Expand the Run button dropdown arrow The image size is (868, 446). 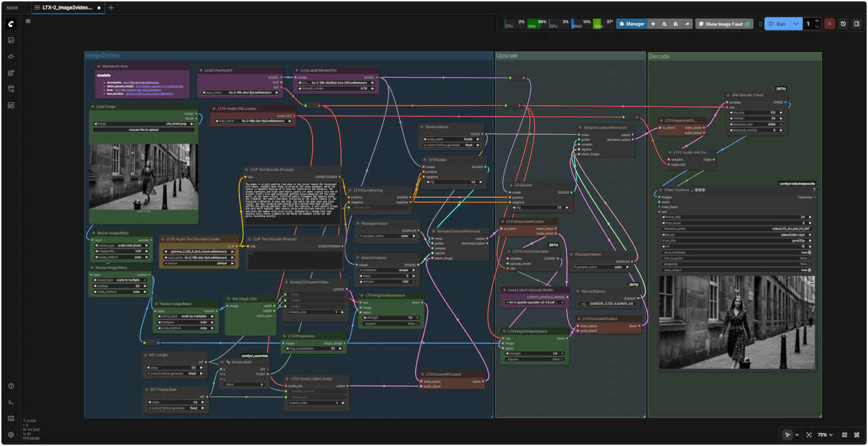(x=795, y=24)
